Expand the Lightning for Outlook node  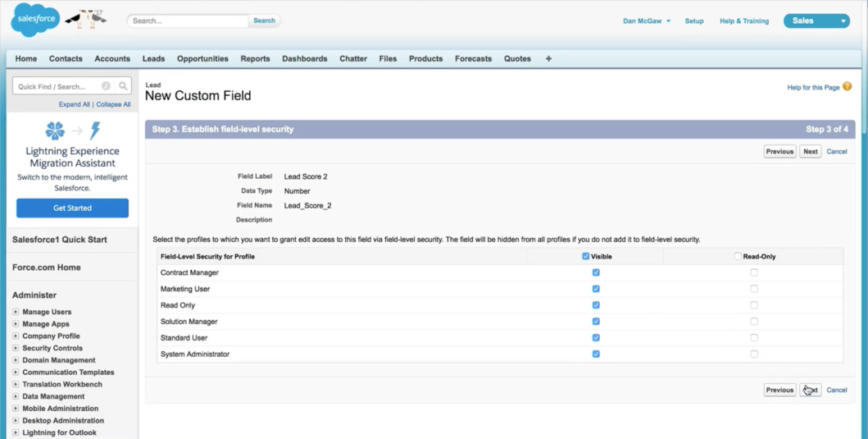click(x=16, y=432)
